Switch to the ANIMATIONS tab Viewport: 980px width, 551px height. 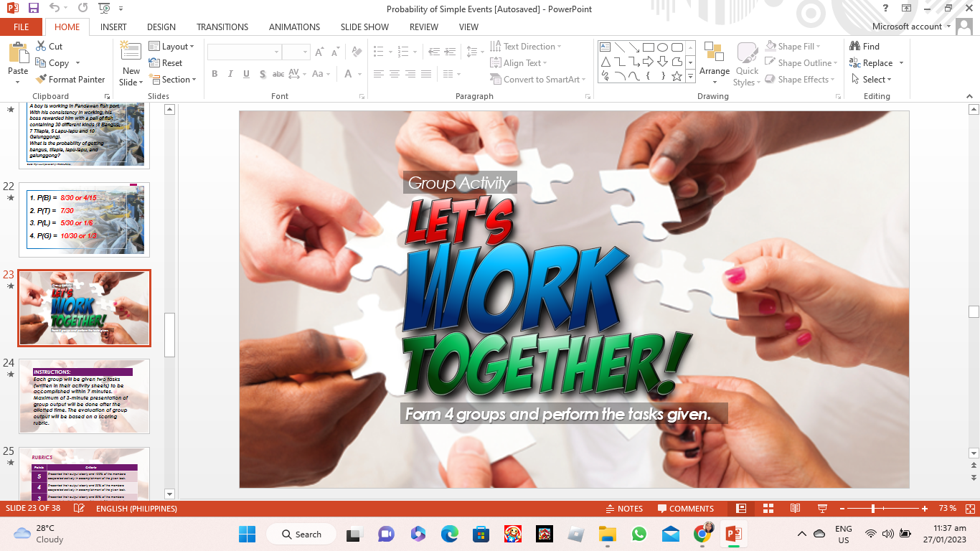[295, 27]
